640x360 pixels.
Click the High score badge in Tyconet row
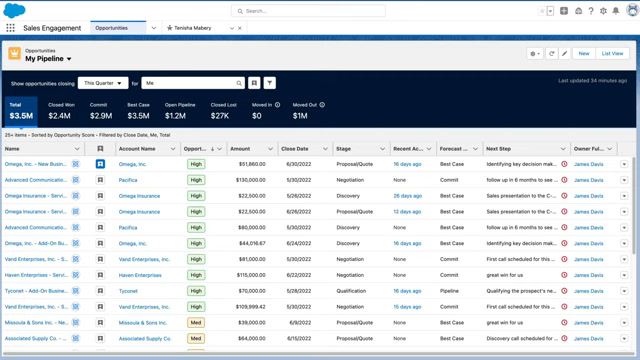point(196,291)
